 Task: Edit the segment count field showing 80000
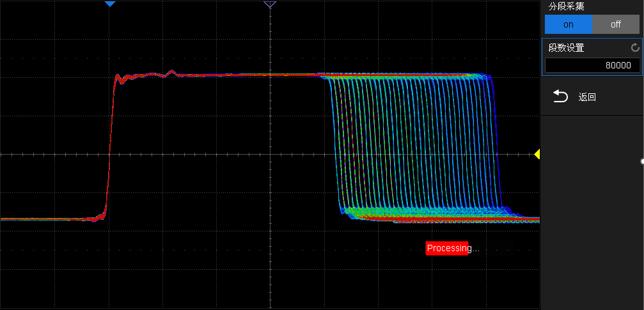(592, 65)
